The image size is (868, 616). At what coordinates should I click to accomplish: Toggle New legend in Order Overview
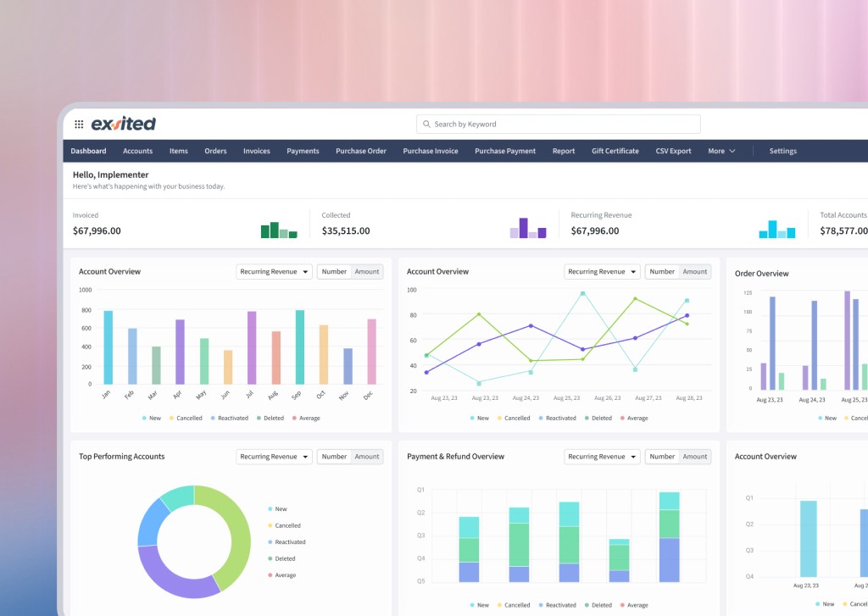827,418
